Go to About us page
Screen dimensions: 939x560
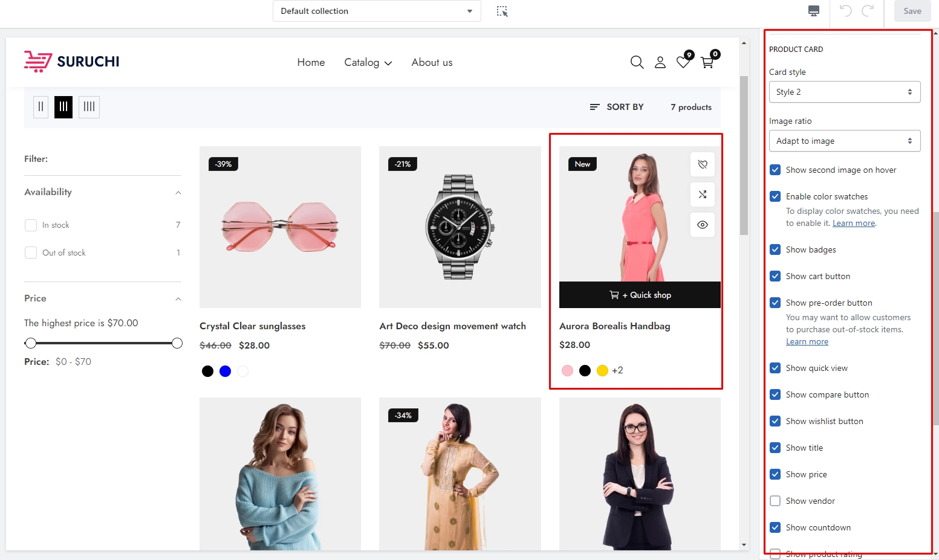pos(432,62)
